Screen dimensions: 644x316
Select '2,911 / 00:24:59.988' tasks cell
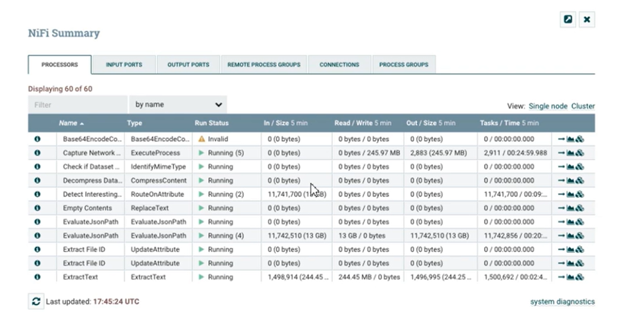tap(514, 153)
